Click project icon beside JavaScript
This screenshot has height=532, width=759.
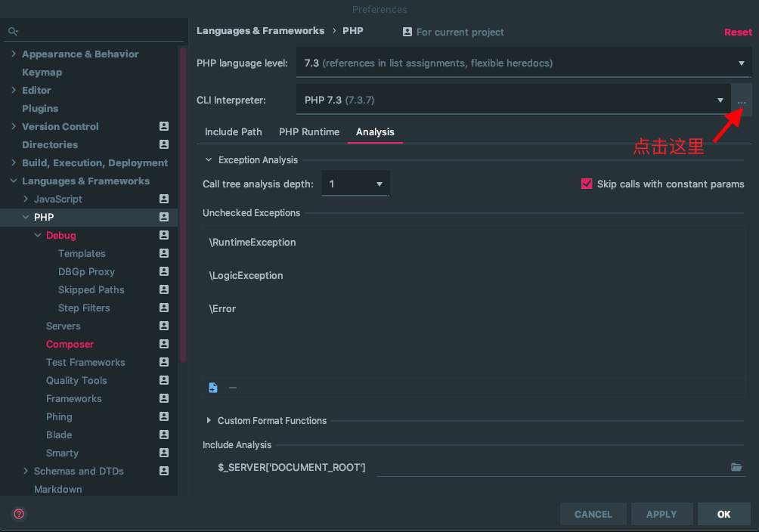[164, 199]
